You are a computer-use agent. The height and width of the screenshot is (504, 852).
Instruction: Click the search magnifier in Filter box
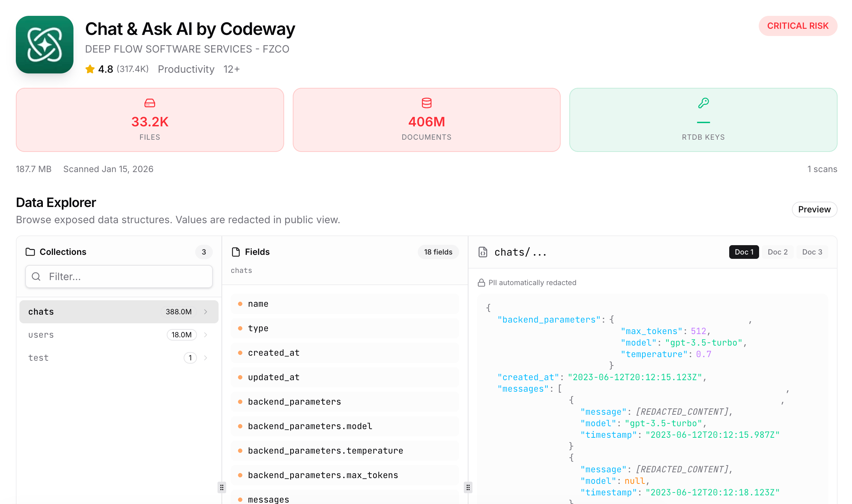coord(36,276)
